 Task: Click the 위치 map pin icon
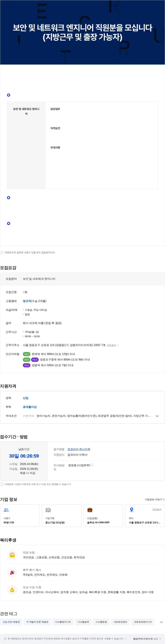point(131,510)
